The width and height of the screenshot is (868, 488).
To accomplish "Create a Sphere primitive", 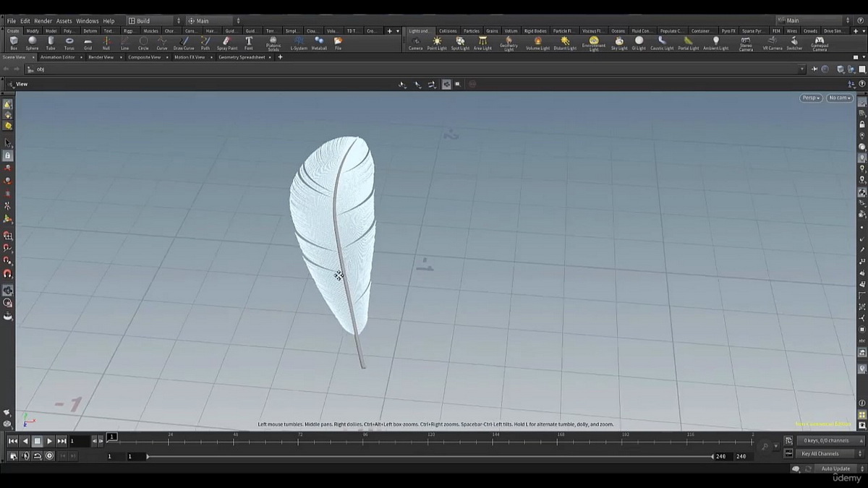I will [x=33, y=43].
